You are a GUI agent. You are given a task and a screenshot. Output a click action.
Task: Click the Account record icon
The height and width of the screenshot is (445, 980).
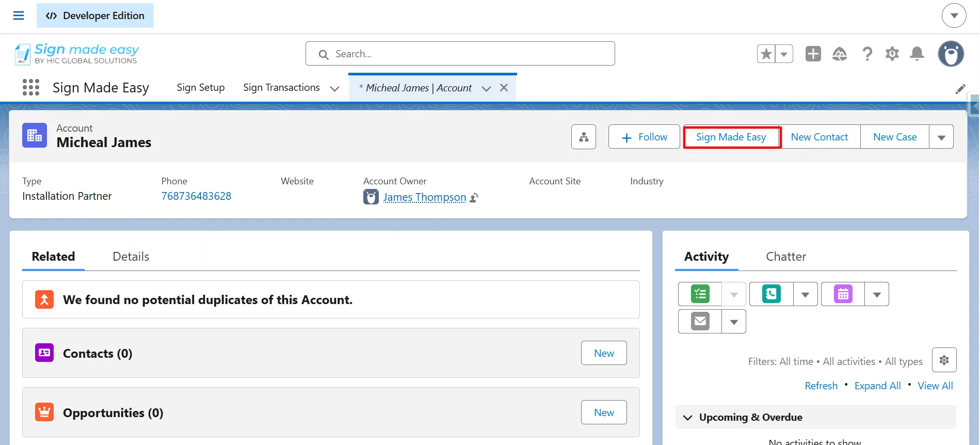35,135
